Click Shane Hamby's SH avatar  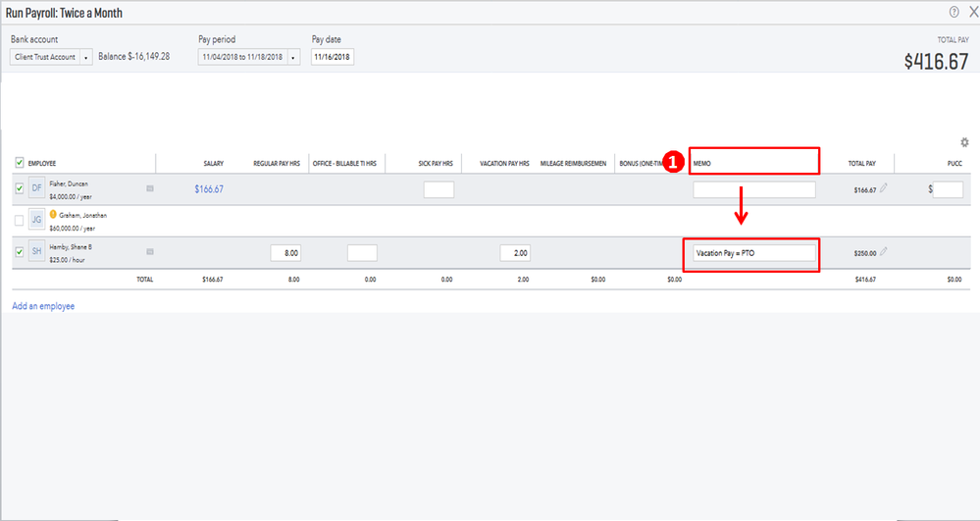tap(37, 251)
